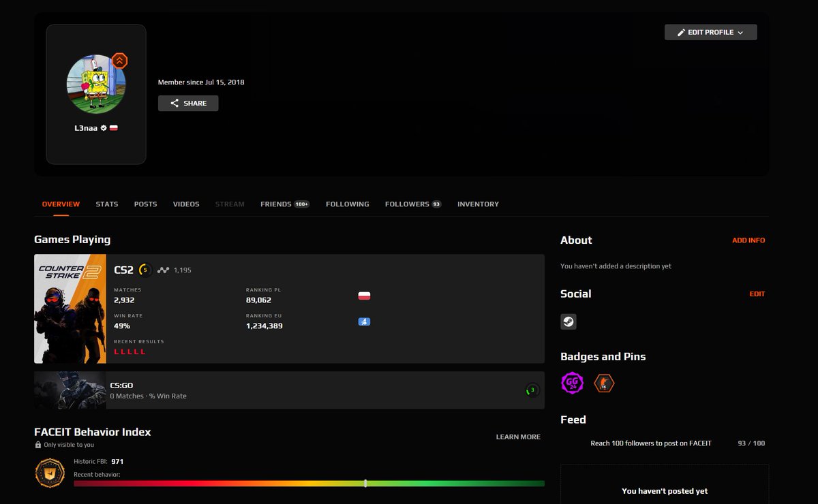The image size is (818, 504).
Task: View the FOLLOWING tab
Action: [348, 204]
